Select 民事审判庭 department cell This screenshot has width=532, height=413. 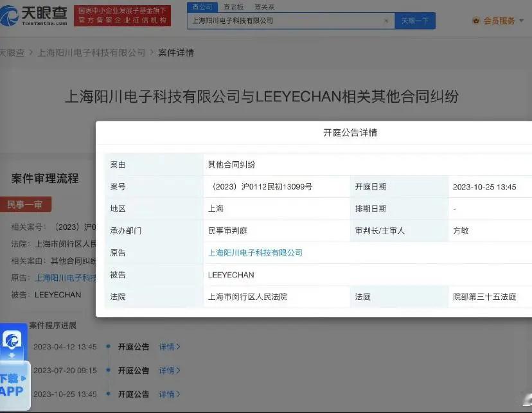[x=227, y=231]
